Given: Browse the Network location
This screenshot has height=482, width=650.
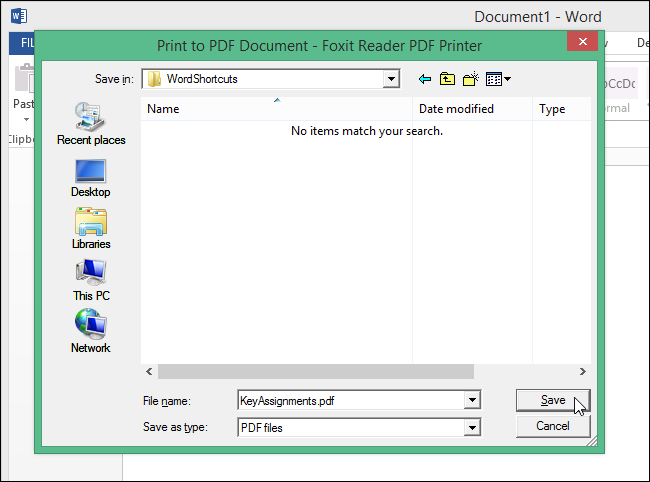Looking at the screenshot, I should click(x=91, y=331).
